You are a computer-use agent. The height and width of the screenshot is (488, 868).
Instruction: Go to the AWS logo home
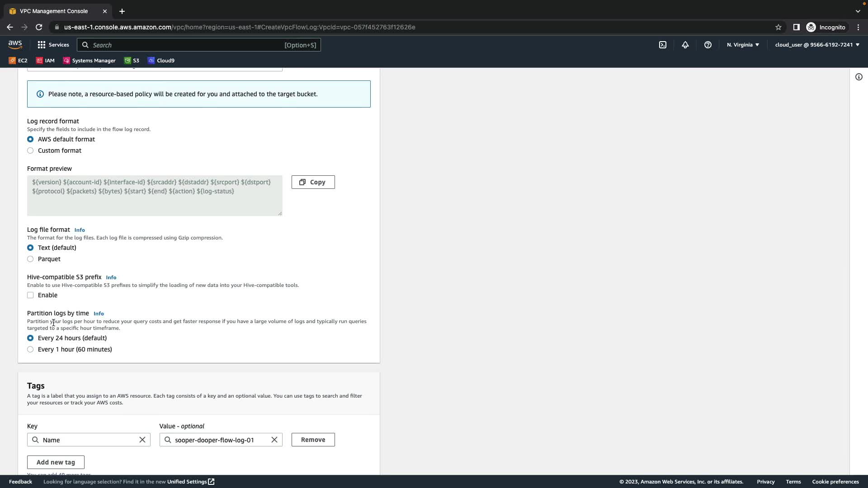(x=15, y=44)
